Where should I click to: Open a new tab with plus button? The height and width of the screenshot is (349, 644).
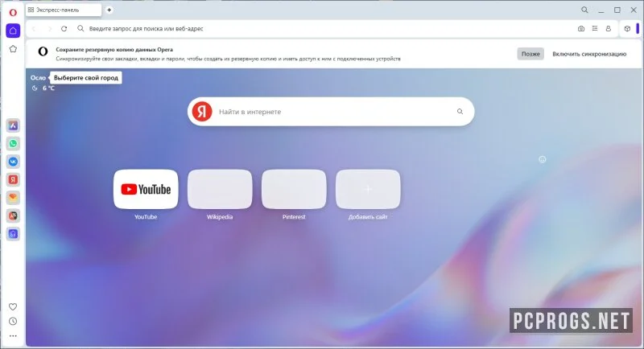coord(109,10)
